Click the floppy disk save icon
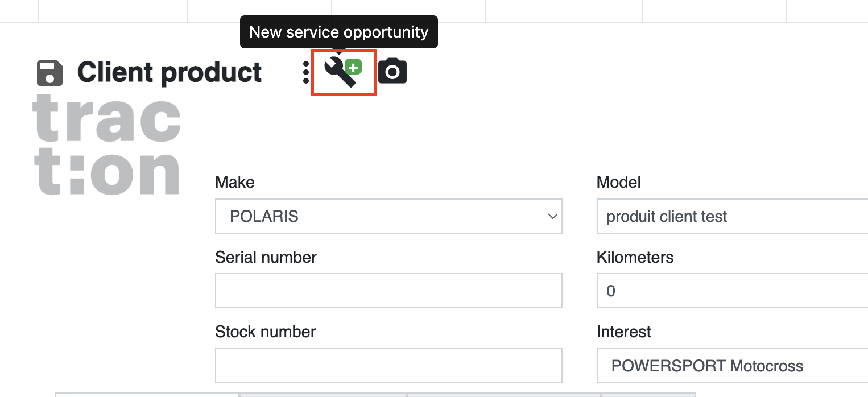Screen dimensions: 868x397 (x=49, y=73)
